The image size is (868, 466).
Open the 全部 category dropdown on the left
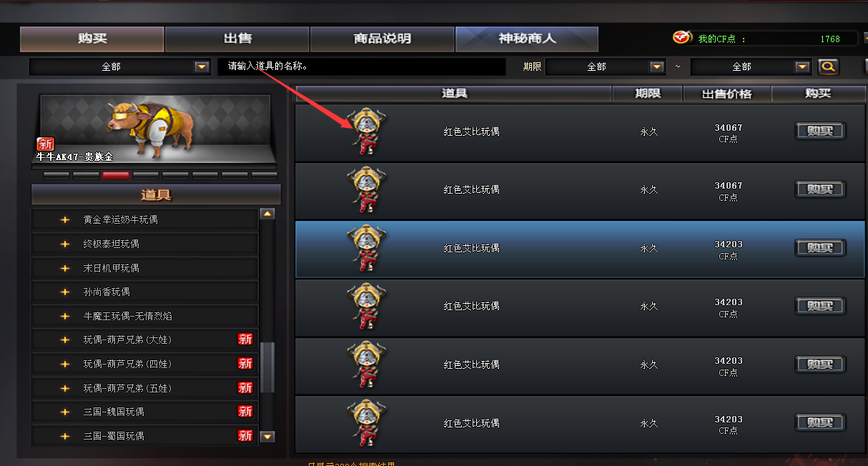pos(119,66)
